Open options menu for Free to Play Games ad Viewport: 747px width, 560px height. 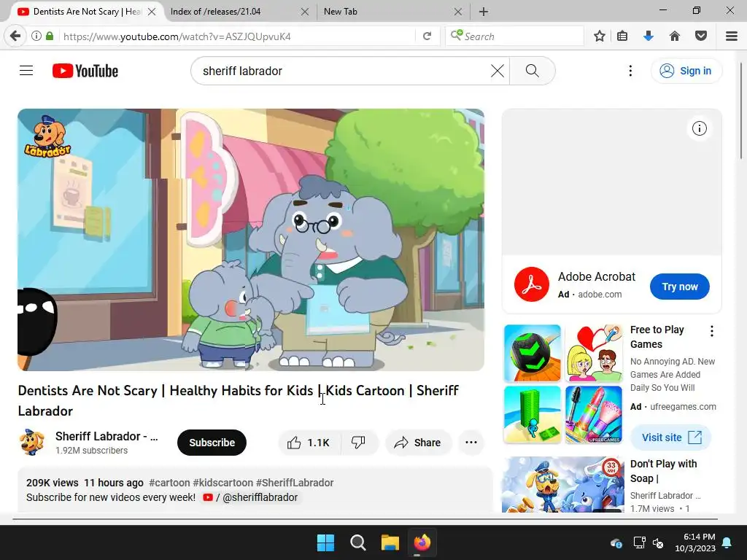pyautogui.click(x=712, y=332)
